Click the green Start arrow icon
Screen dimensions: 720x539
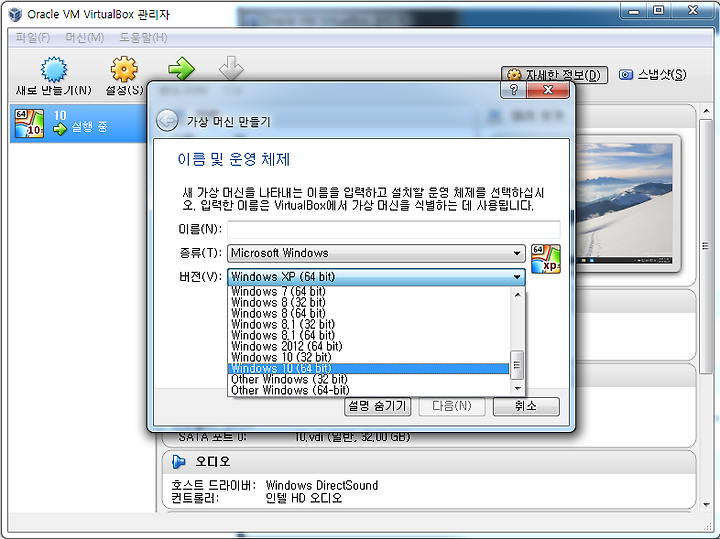pos(181,69)
